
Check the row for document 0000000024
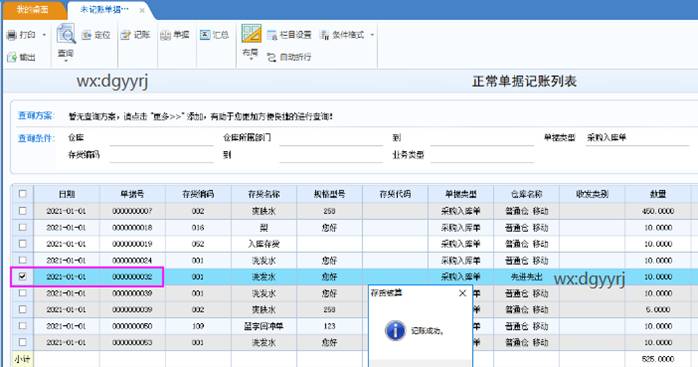coord(23,260)
